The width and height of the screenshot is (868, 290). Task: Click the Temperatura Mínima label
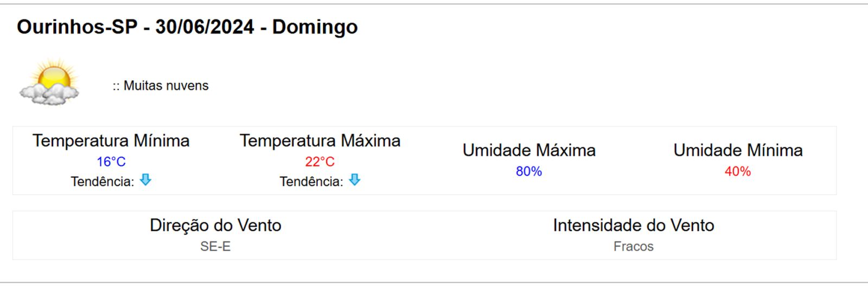(x=111, y=141)
